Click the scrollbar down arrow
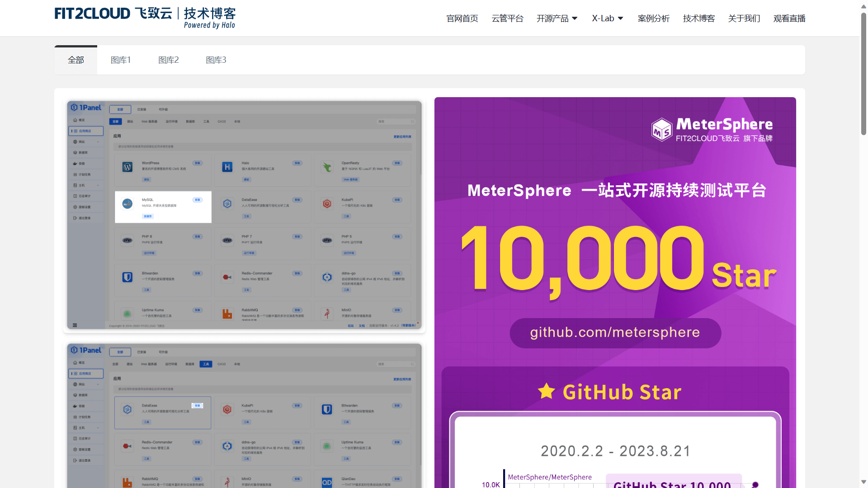Viewport: 868px width, 488px height. pyautogui.click(x=863, y=482)
